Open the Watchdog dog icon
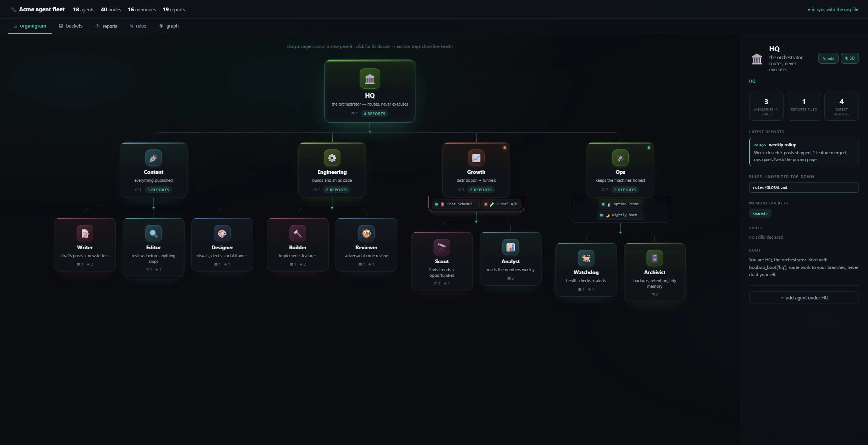868x445 pixels. click(586, 258)
